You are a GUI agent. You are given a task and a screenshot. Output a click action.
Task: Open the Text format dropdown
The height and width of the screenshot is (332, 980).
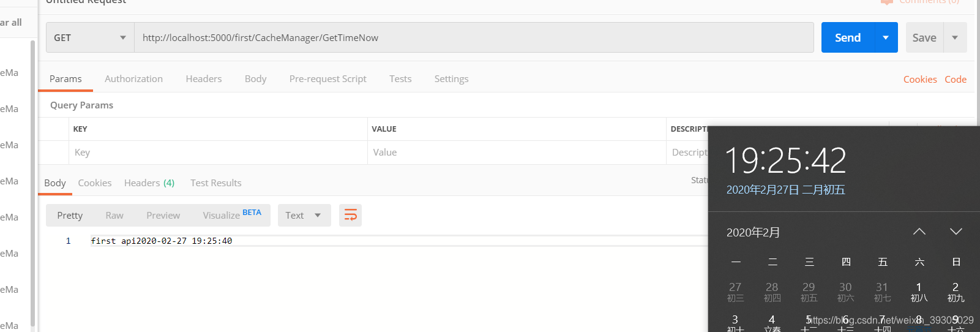tap(304, 215)
